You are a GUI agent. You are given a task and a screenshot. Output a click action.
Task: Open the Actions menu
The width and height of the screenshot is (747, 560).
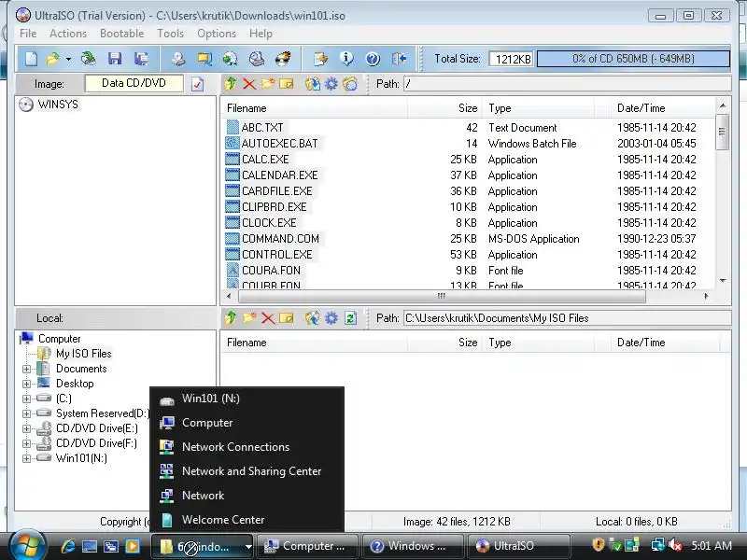[x=68, y=34]
